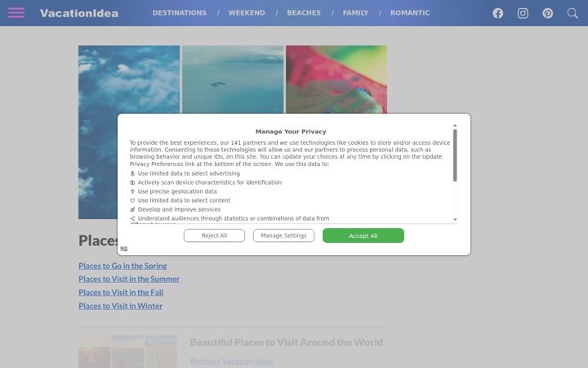This screenshot has height=368, width=588.
Task: Click the search magnifier icon
Action: click(572, 13)
